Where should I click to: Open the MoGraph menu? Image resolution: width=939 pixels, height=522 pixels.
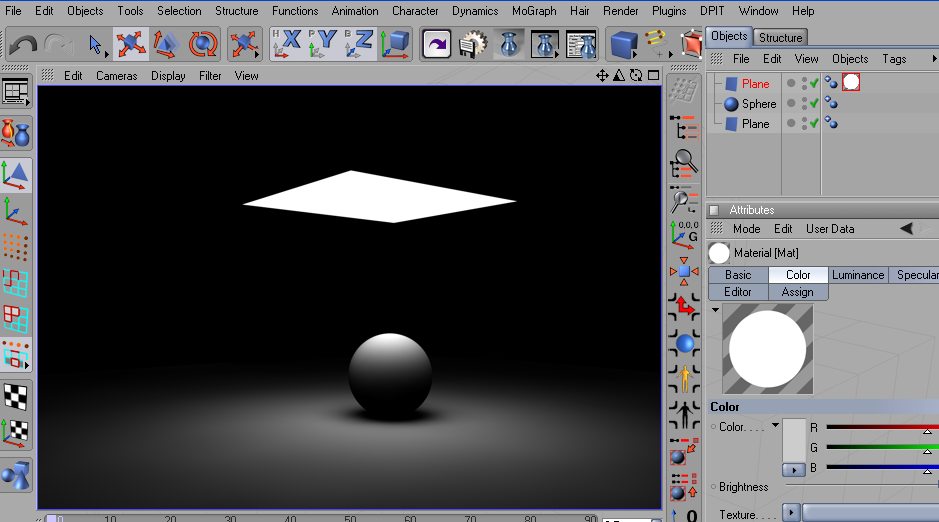coord(534,11)
